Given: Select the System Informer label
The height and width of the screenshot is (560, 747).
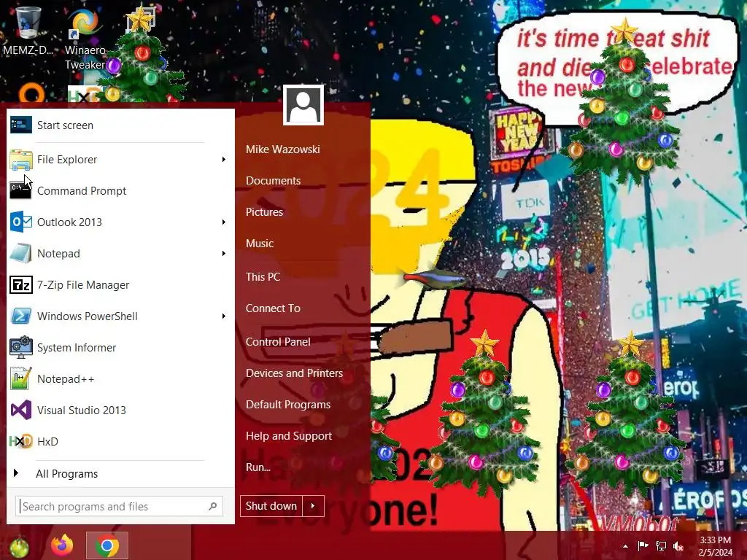Looking at the screenshot, I should point(77,348).
